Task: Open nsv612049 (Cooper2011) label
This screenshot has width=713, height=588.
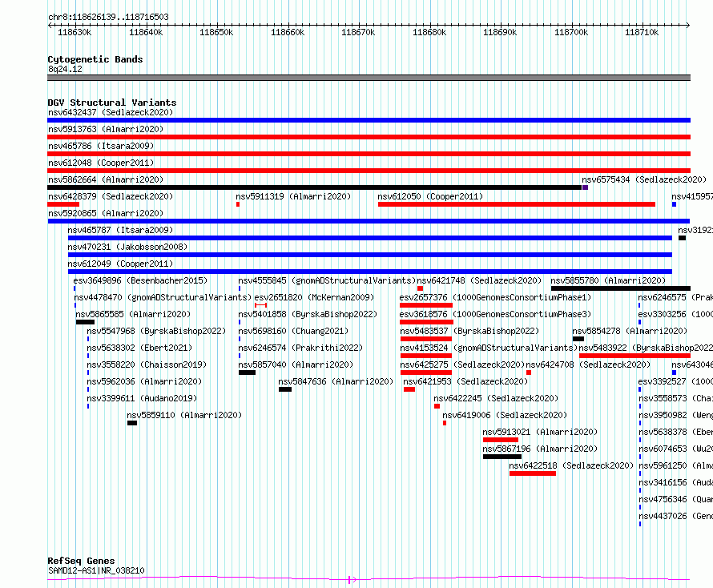Action: click(x=120, y=264)
